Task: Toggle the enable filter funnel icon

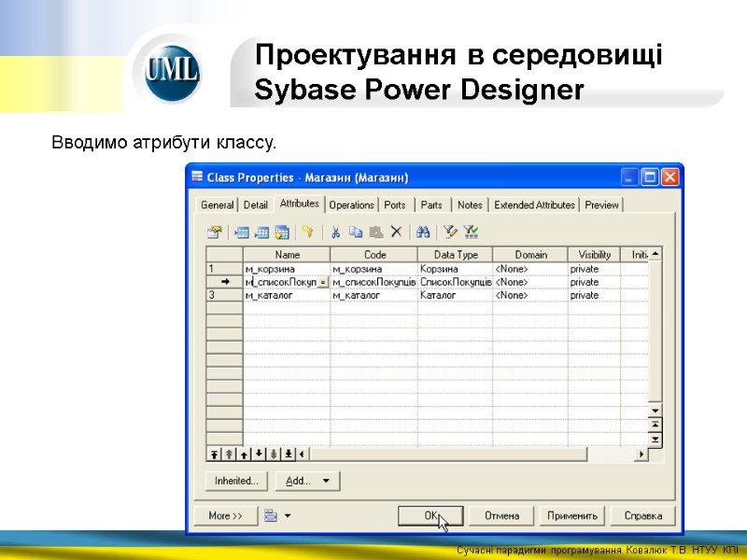Action: click(471, 231)
